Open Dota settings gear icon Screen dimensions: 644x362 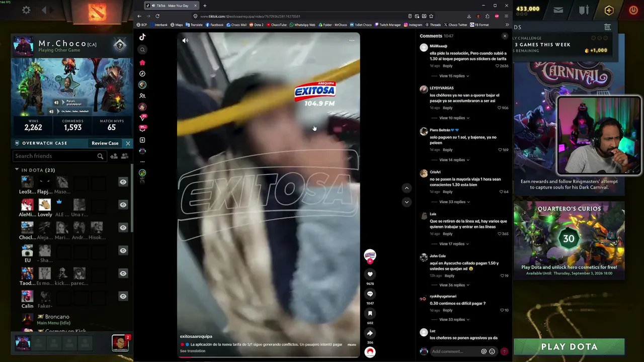tap(26, 10)
